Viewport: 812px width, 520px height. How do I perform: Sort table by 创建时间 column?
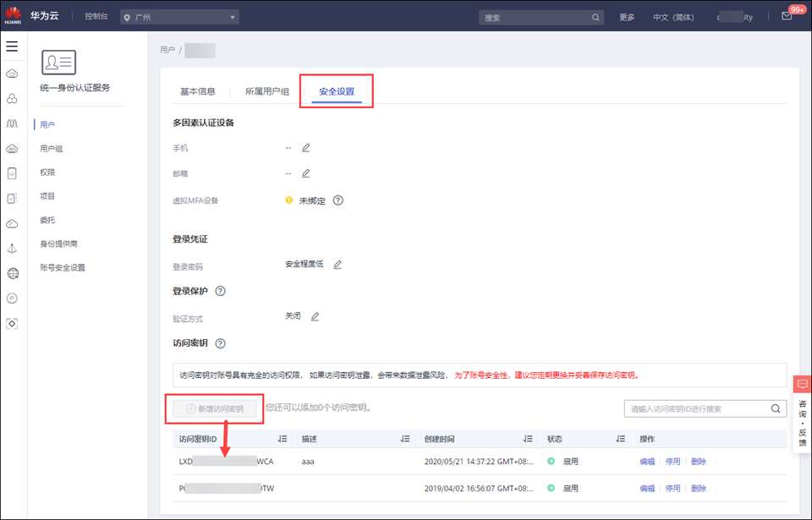528,439
